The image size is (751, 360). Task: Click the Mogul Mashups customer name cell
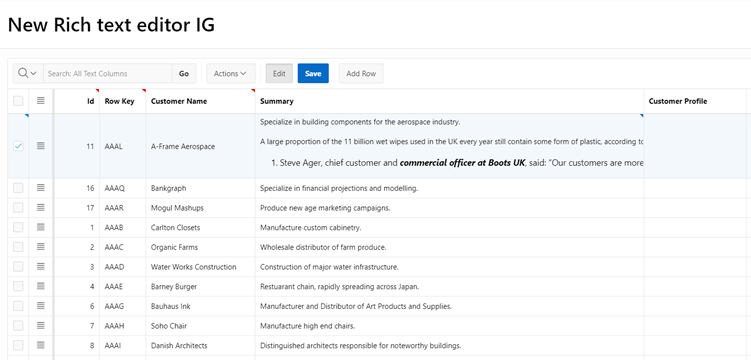point(201,208)
